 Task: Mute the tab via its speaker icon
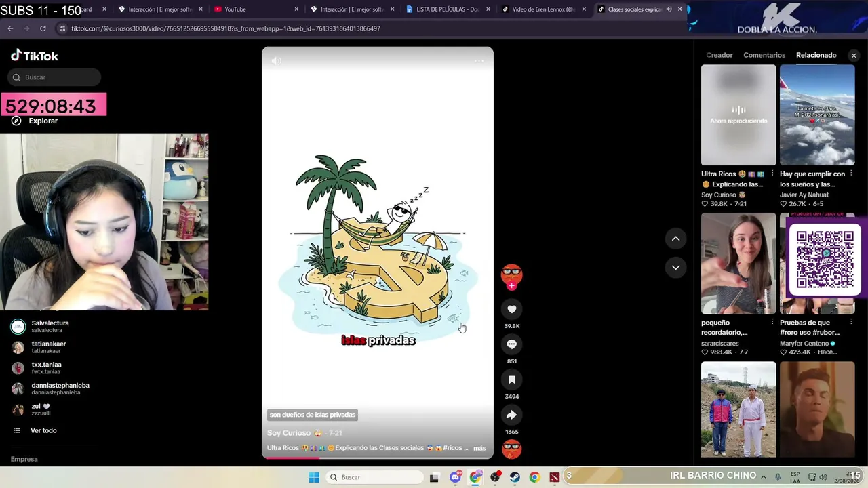click(669, 9)
